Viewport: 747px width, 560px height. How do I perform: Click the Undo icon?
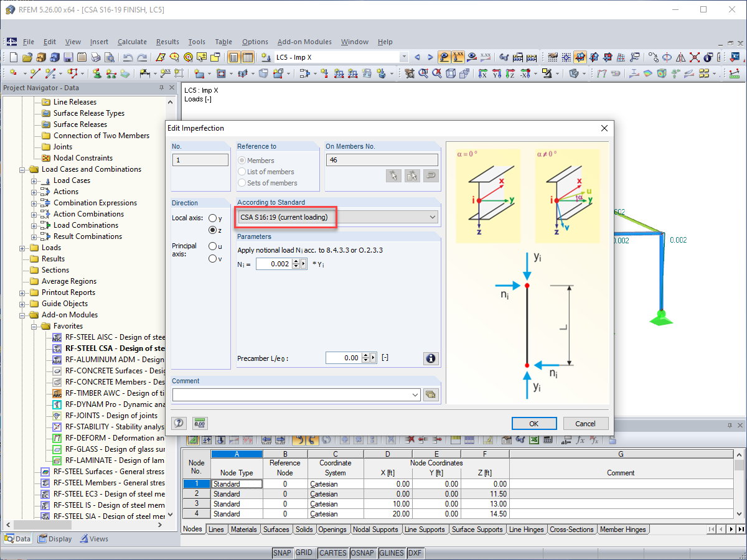click(128, 57)
